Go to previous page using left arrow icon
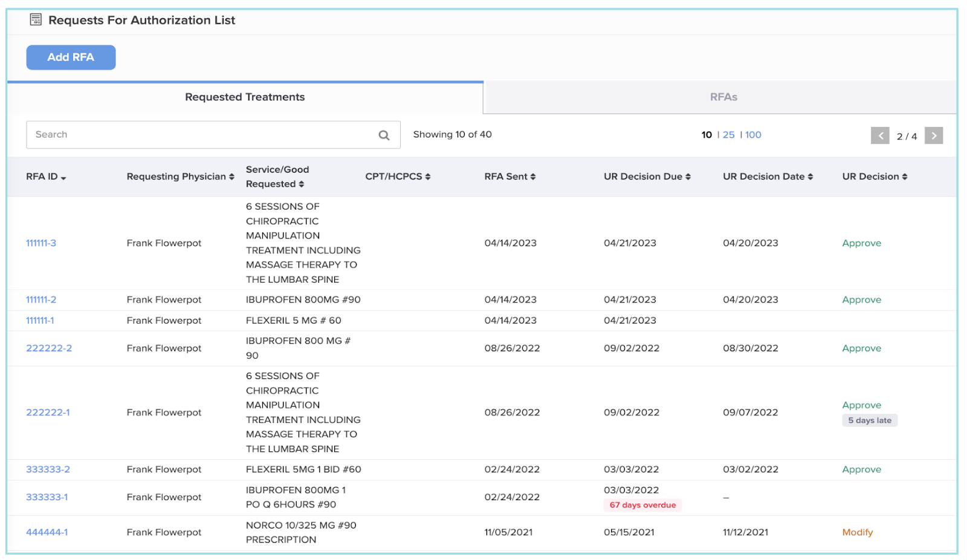The image size is (967, 560). click(x=880, y=135)
